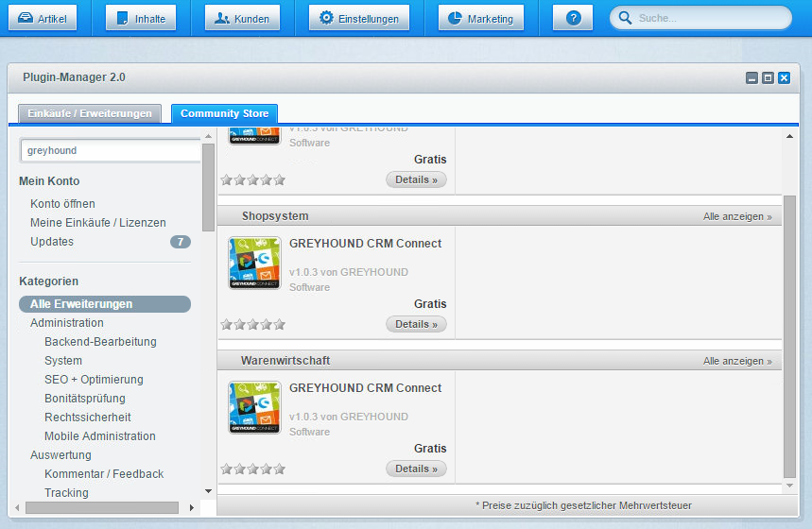Open the Artikel menu
This screenshot has width=812, height=529.
click(x=43, y=18)
